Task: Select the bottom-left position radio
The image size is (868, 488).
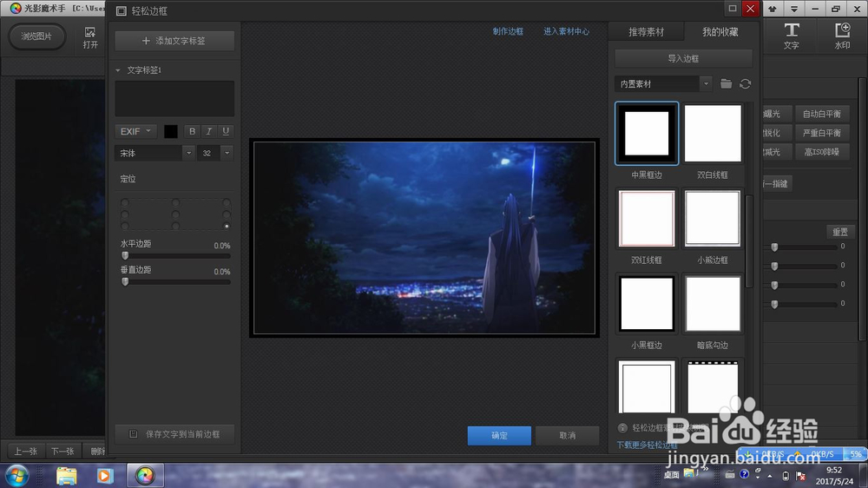Action: (124, 226)
